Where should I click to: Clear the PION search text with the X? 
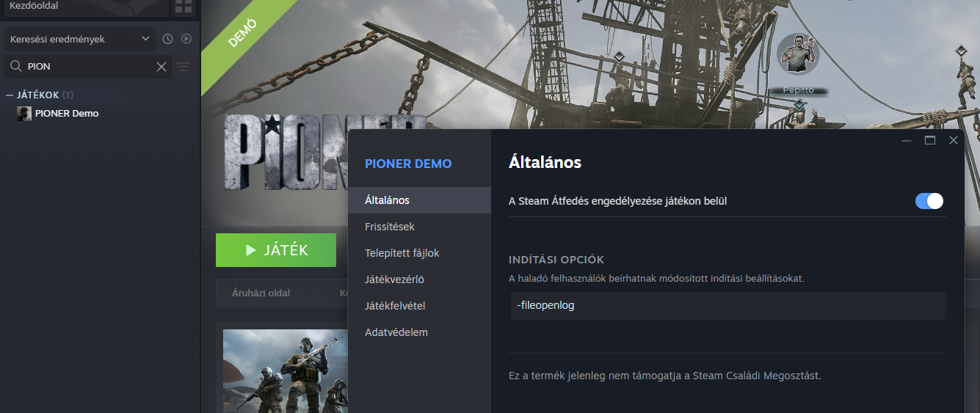click(x=161, y=67)
